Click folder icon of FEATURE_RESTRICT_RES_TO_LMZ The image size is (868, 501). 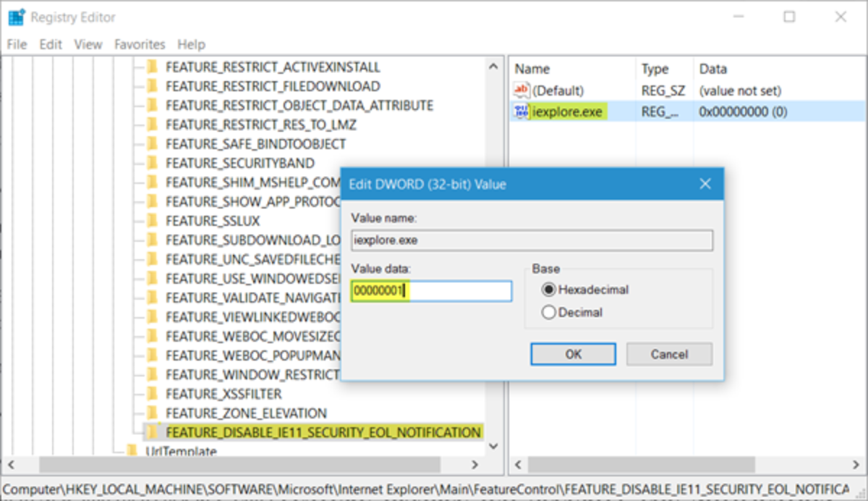click(x=152, y=125)
